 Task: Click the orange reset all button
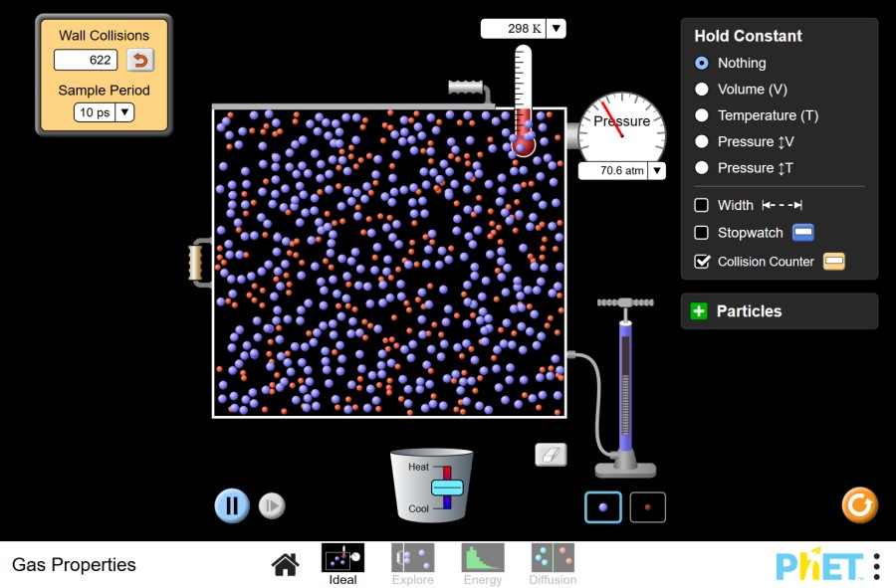pos(859,505)
